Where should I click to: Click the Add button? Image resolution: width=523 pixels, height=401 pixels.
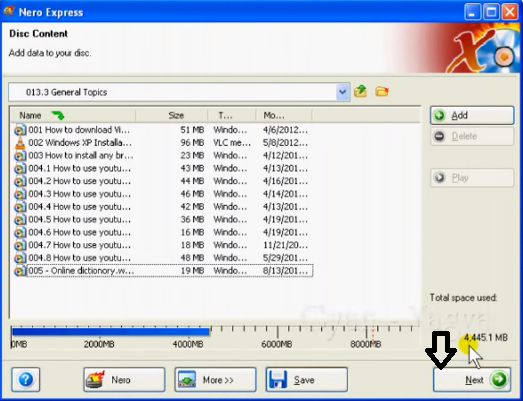[472, 115]
